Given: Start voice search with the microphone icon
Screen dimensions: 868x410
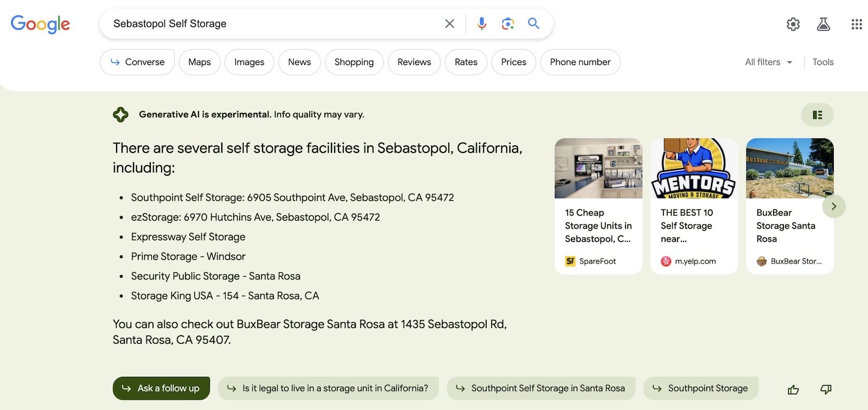Looking at the screenshot, I should [481, 24].
